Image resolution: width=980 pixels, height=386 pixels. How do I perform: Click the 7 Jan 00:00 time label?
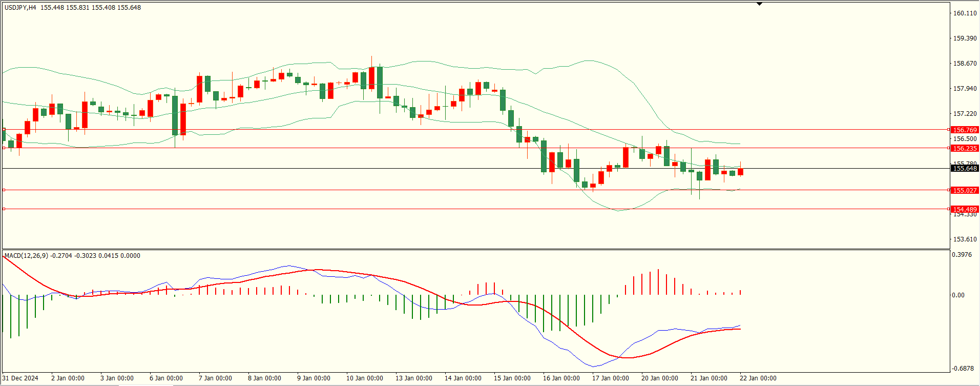tap(215, 378)
